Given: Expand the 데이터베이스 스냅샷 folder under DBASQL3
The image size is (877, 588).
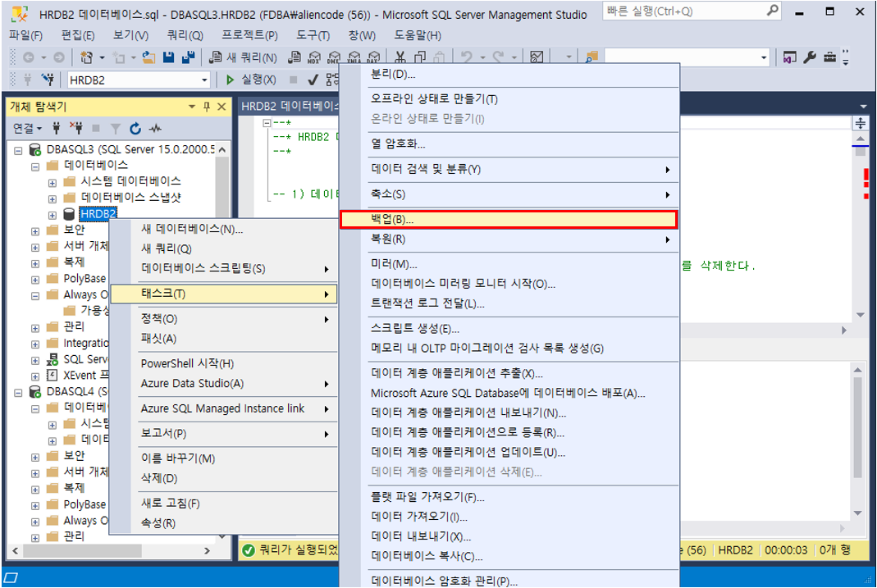Looking at the screenshot, I should pyautogui.click(x=52, y=199).
